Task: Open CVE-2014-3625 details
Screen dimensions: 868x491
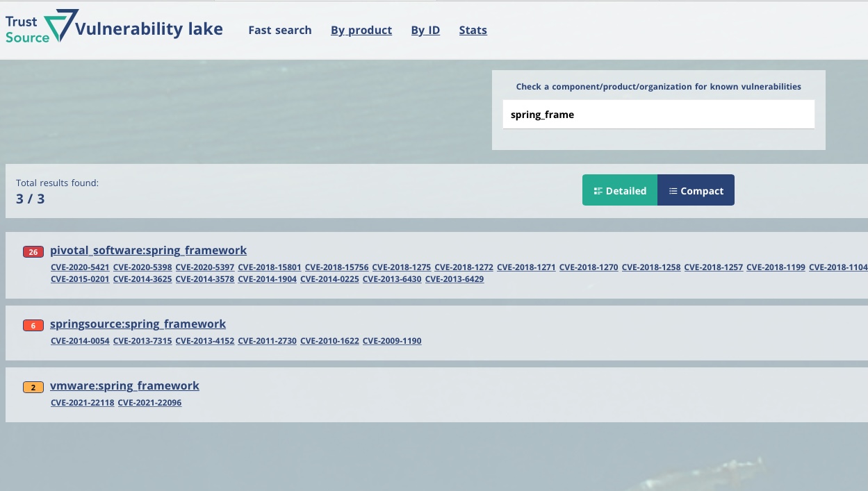Action: (x=142, y=279)
